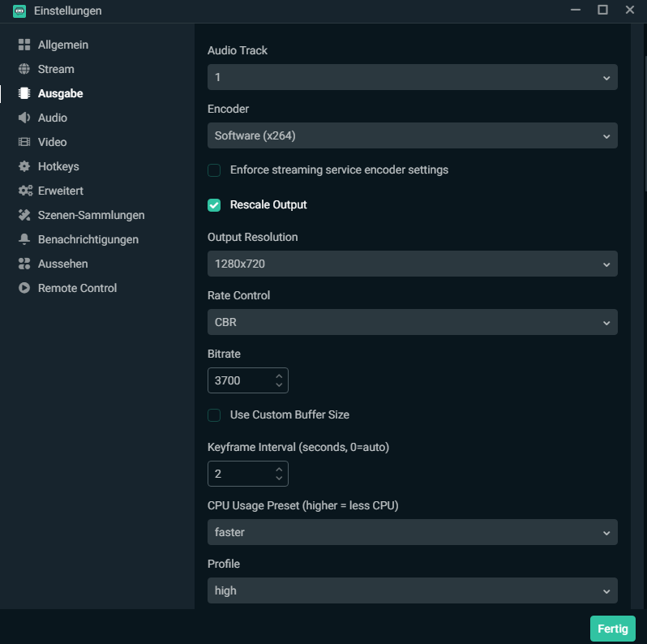The image size is (647, 644).
Task: Click the Fertig button
Action: click(x=612, y=629)
